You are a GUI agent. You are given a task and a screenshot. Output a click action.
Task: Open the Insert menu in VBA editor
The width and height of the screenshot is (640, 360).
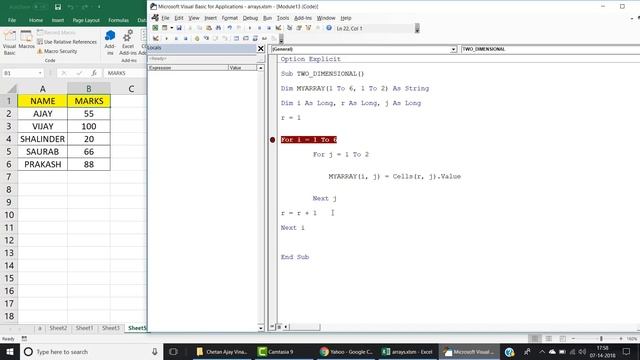211,18
